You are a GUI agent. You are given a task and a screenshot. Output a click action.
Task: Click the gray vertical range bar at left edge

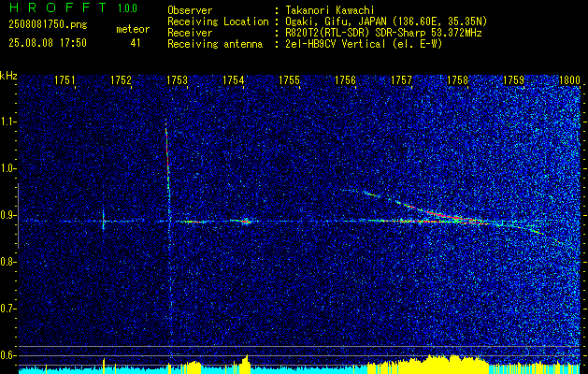(x=18, y=216)
